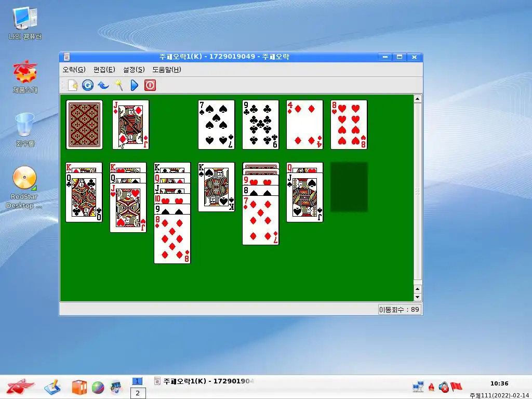
Task: Select the 8 of Diamonds tableau card
Action: 172,239
